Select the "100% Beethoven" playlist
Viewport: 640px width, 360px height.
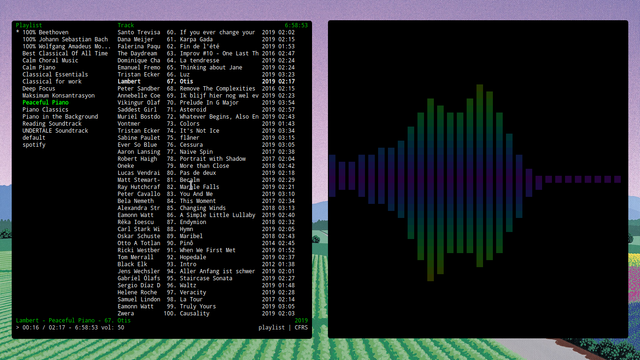point(45,32)
